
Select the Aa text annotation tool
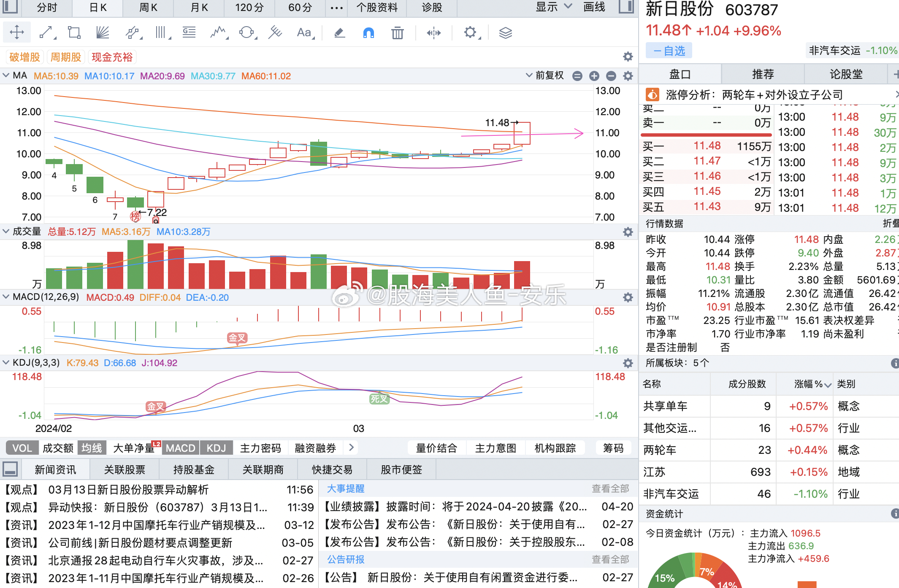305,32
